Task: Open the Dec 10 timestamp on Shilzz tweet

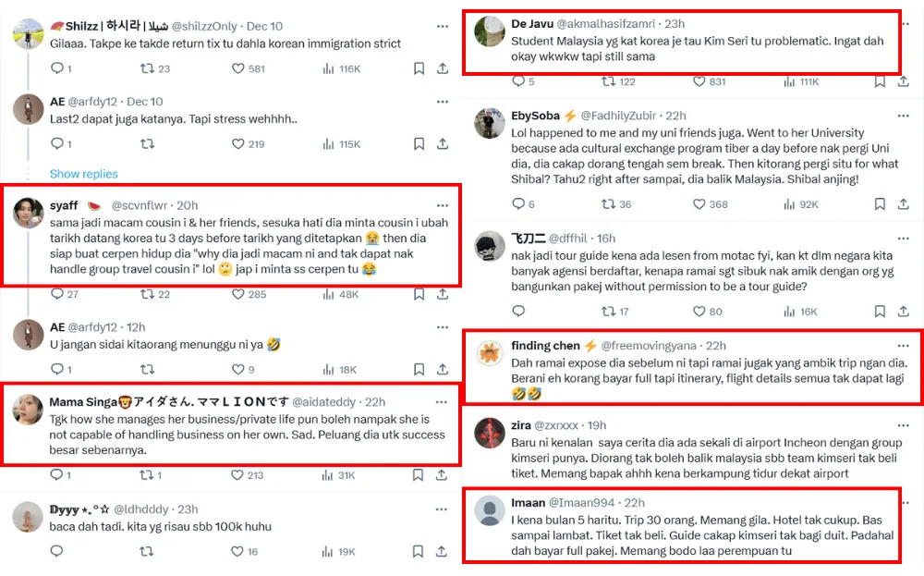Action: point(264,27)
